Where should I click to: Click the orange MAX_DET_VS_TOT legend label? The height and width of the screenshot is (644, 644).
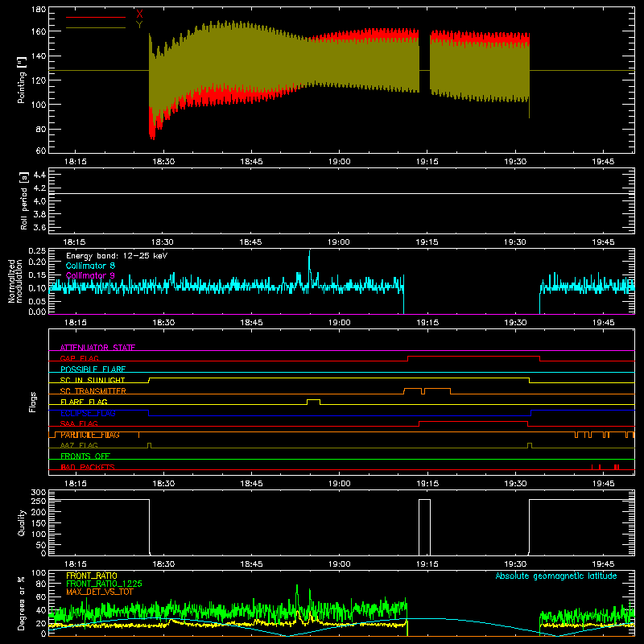click(100, 592)
